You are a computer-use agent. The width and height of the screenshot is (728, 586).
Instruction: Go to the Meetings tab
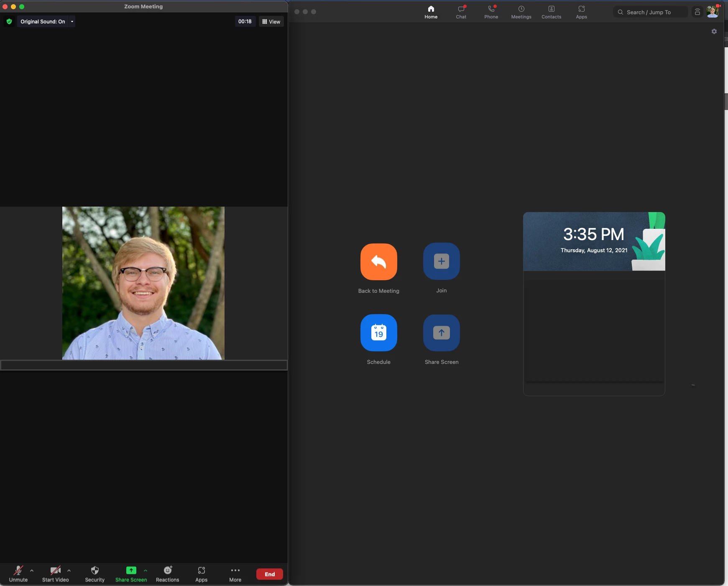tap(521, 12)
